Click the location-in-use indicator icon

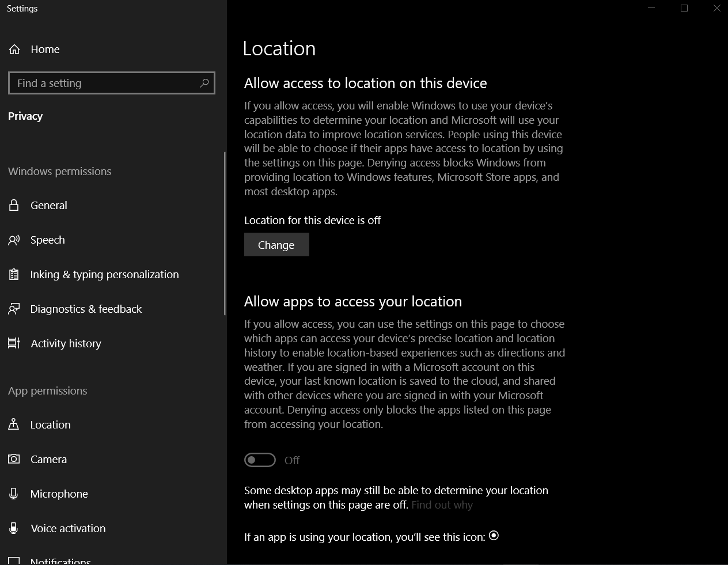[x=494, y=536]
